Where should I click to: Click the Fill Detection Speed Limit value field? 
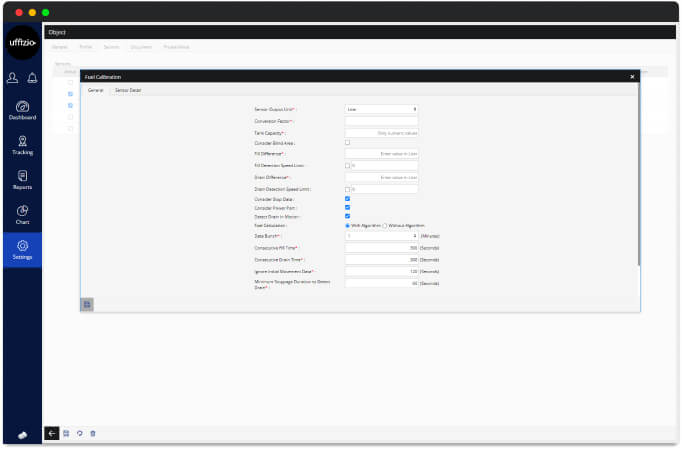[x=384, y=166]
